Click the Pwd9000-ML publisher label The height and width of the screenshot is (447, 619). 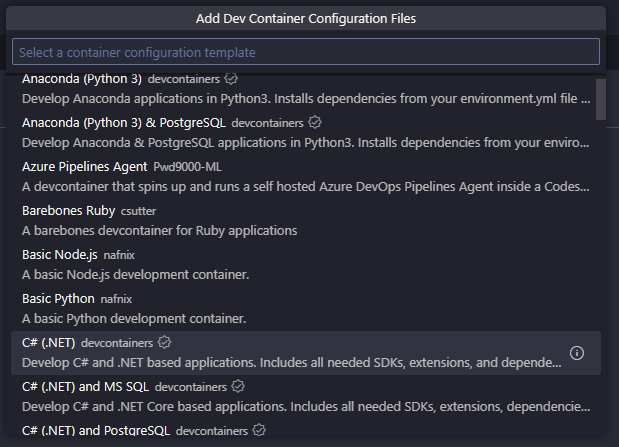[188, 166]
